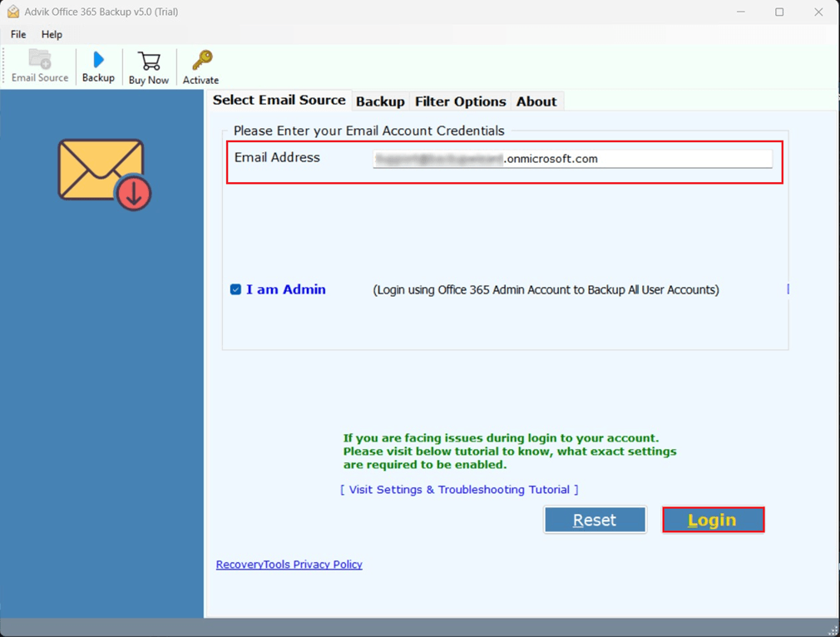The height and width of the screenshot is (637, 840).
Task: Open the About tab
Action: [x=536, y=101]
